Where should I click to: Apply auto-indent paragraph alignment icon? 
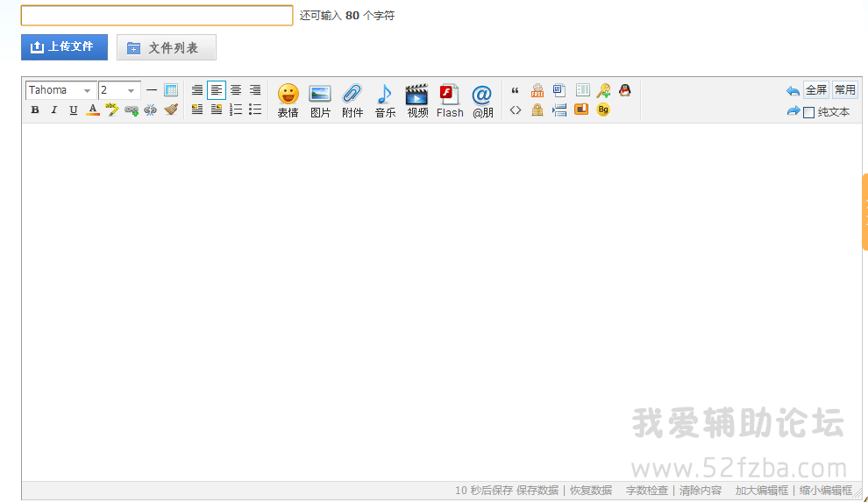[197, 89]
